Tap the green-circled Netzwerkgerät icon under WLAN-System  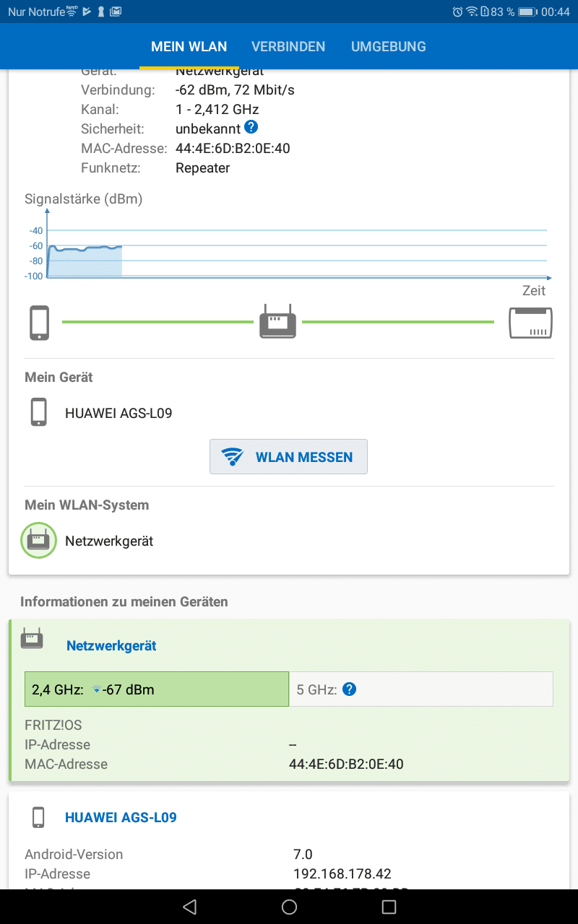pos(38,541)
